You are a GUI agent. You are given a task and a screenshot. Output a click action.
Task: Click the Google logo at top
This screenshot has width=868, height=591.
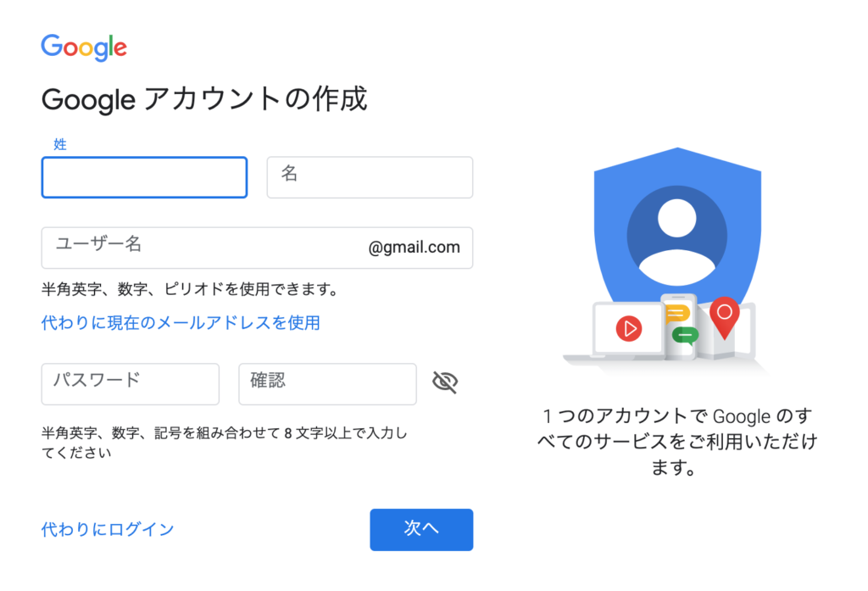tap(84, 47)
